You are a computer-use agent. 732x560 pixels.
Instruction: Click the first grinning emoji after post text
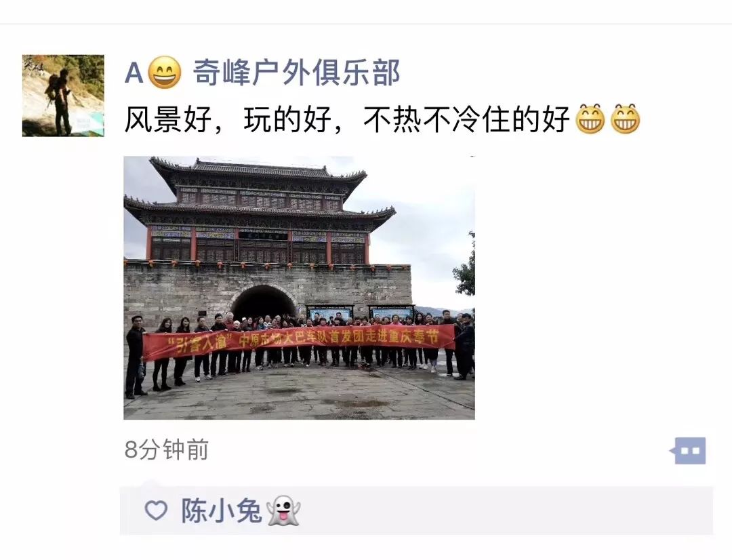click(590, 119)
